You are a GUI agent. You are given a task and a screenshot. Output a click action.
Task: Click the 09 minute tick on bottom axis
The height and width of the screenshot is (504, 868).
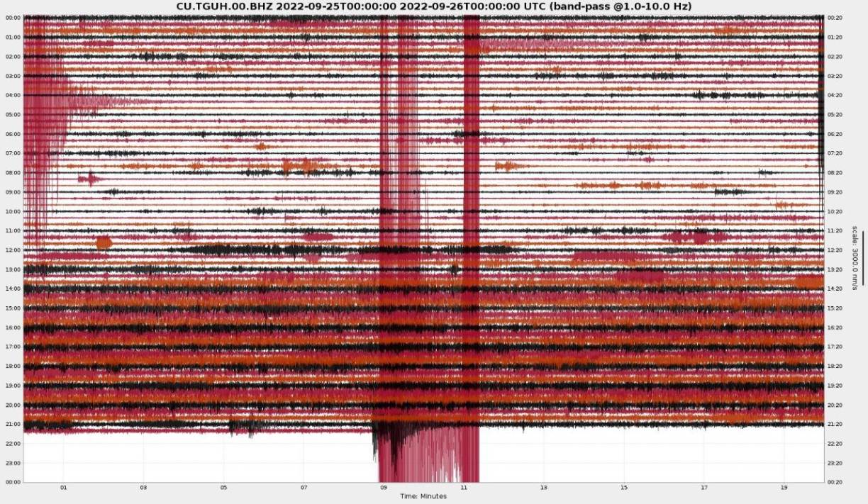384,488
